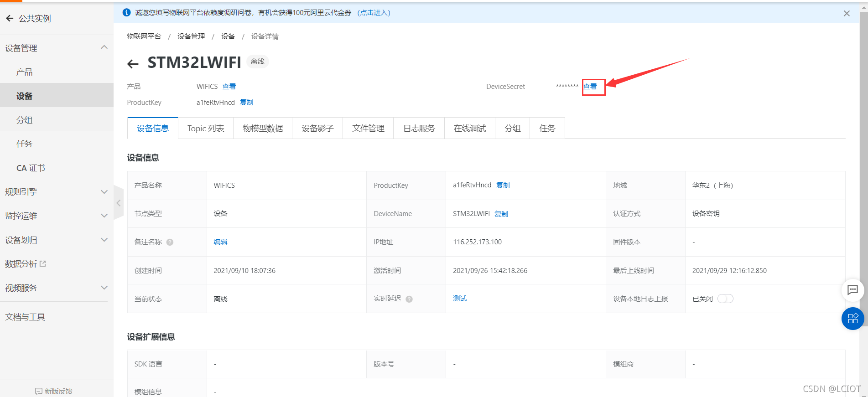Select 激活时间 value 2021/09/26 15:42:18.266
This screenshot has height=397, width=868.
[490, 271]
